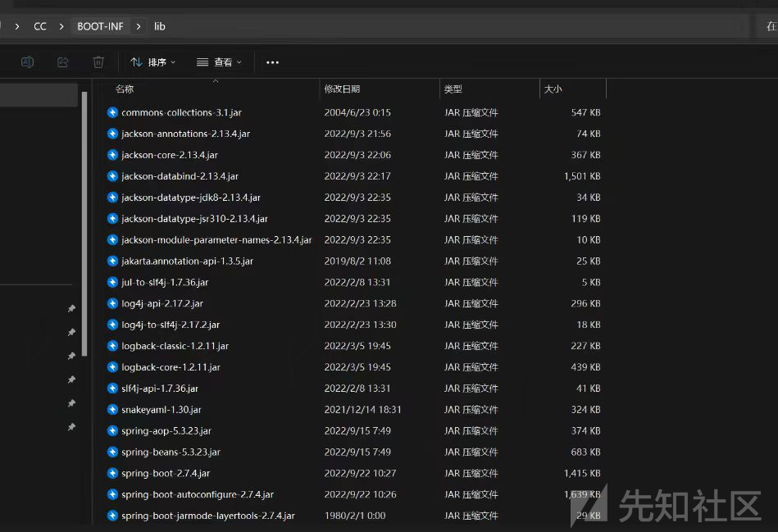Click the jackson-core-2.13.4.jar file icon
Screen dimensions: 778x532
tap(112, 155)
